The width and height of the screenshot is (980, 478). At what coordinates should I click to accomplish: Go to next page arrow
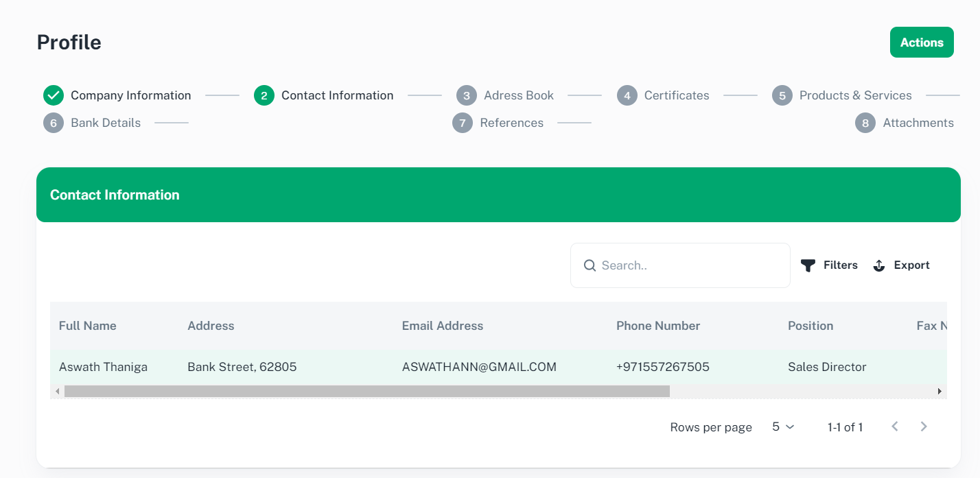[924, 427]
